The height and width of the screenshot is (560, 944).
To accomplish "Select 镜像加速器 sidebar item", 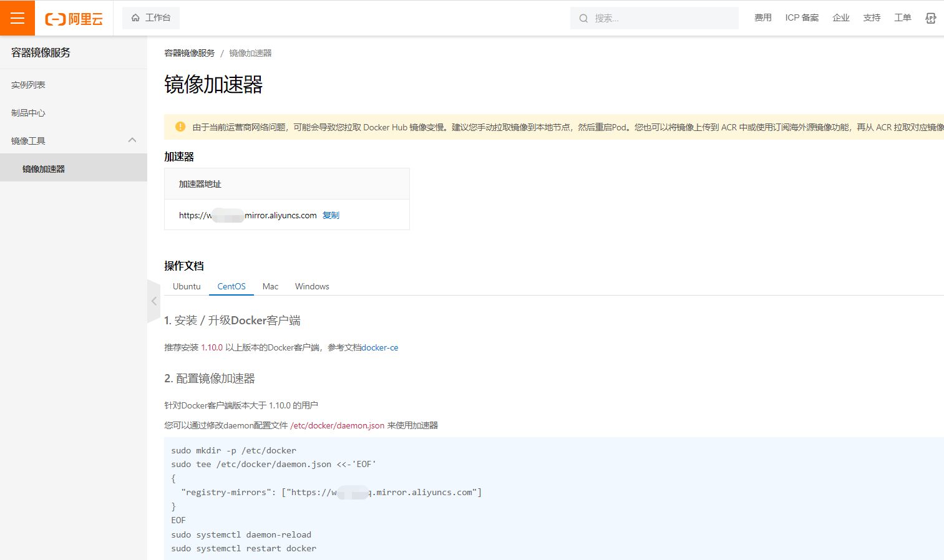I will click(x=74, y=168).
